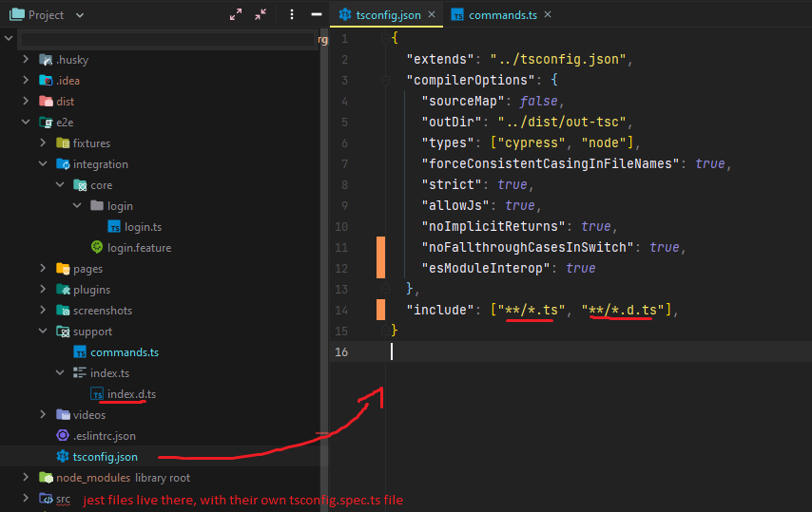Expand the node_modules library root
The image size is (812, 512).
pyautogui.click(x=26, y=478)
